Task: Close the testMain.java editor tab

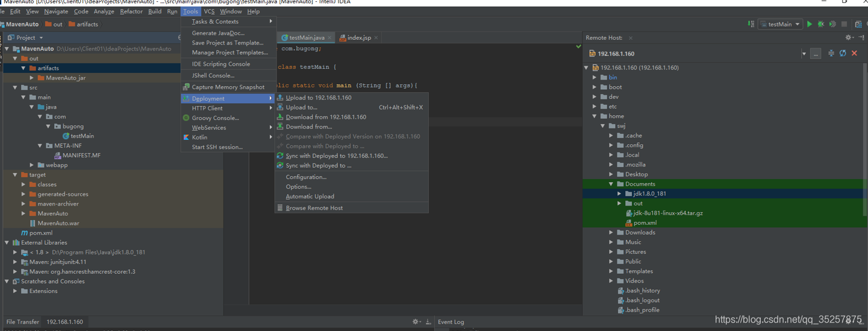Action: click(x=329, y=37)
